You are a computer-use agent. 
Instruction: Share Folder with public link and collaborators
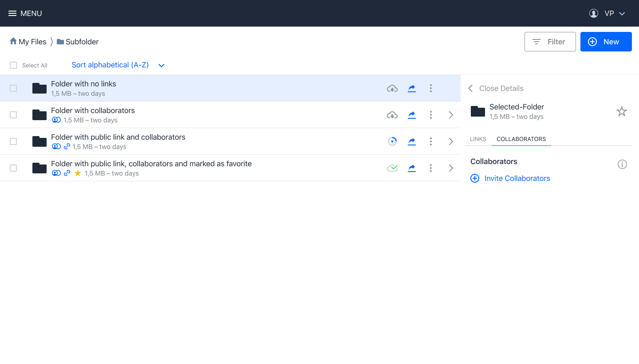coord(412,141)
